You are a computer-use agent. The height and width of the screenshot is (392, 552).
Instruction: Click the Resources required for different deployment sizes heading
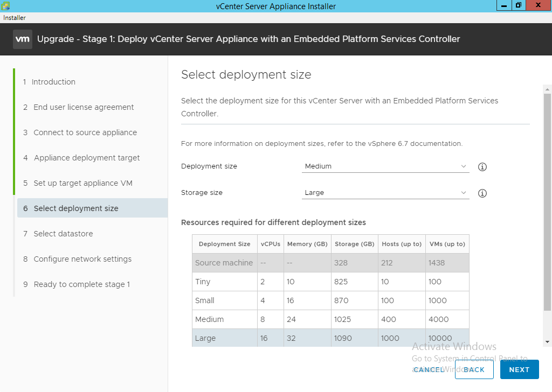coord(273,222)
